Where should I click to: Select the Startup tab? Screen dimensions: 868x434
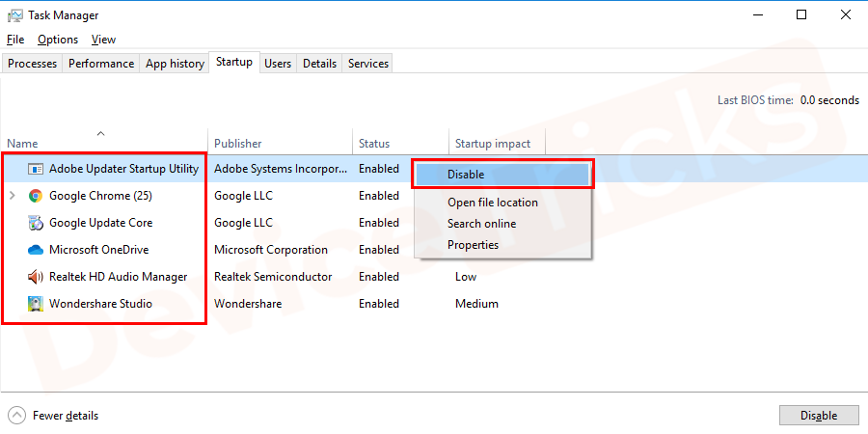pos(234,62)
